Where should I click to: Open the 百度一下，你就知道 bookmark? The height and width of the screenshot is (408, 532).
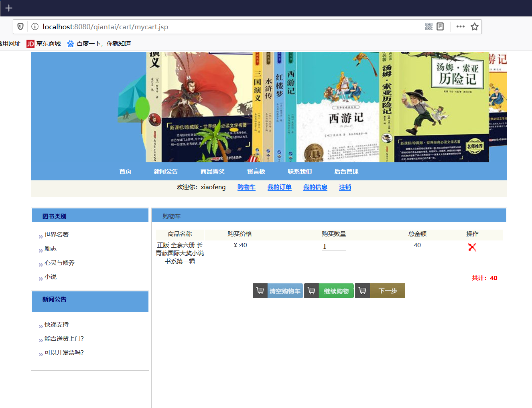(99, 44)
